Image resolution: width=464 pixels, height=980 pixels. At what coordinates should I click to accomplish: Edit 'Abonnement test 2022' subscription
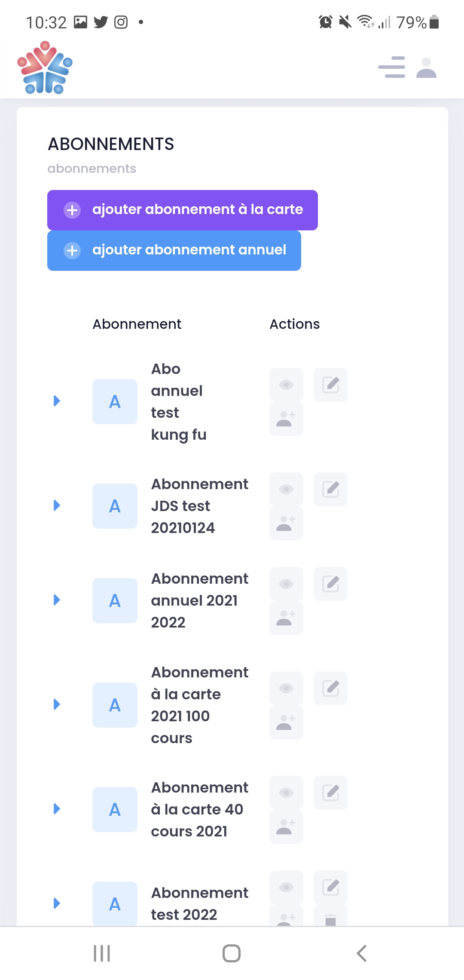pos(330,887)
